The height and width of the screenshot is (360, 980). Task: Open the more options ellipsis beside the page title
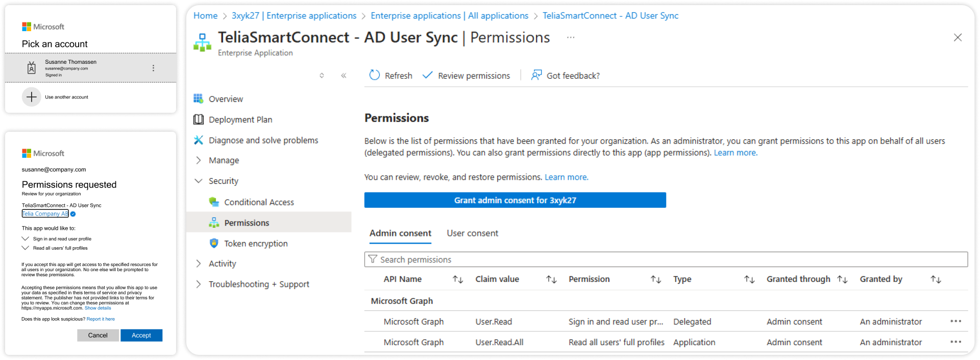[571, 37]
